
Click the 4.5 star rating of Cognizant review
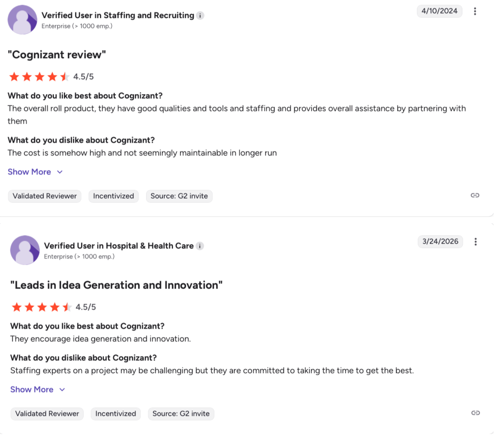click(39, 77)
